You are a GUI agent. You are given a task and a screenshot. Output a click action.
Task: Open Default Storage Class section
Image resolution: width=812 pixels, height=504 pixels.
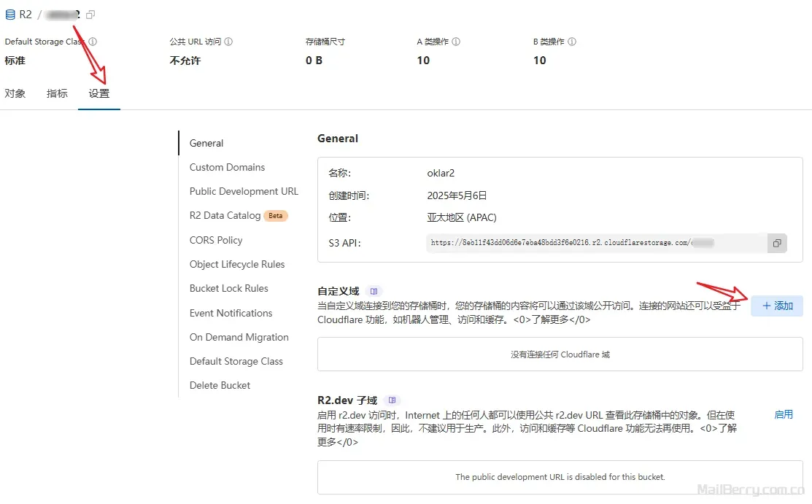[x=236, y=361]
